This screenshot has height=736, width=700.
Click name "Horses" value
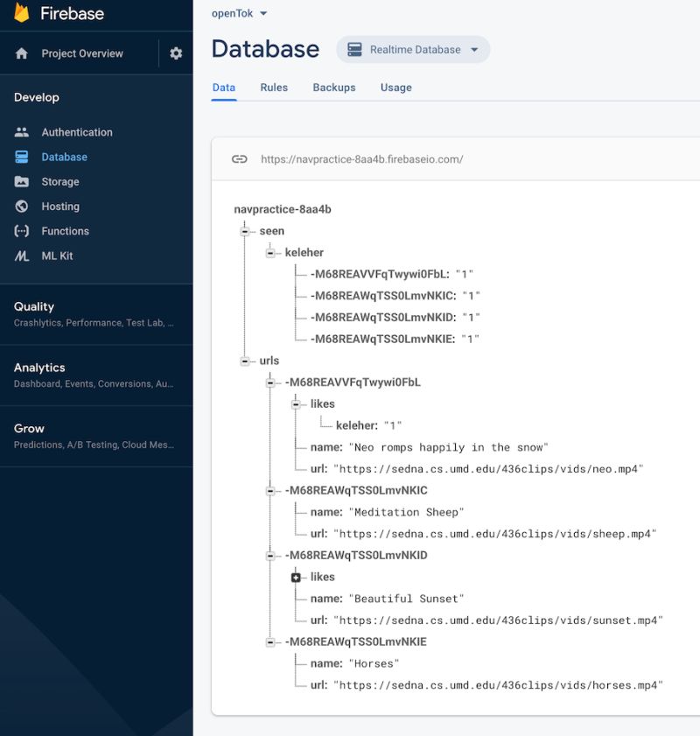pos(374,663)
